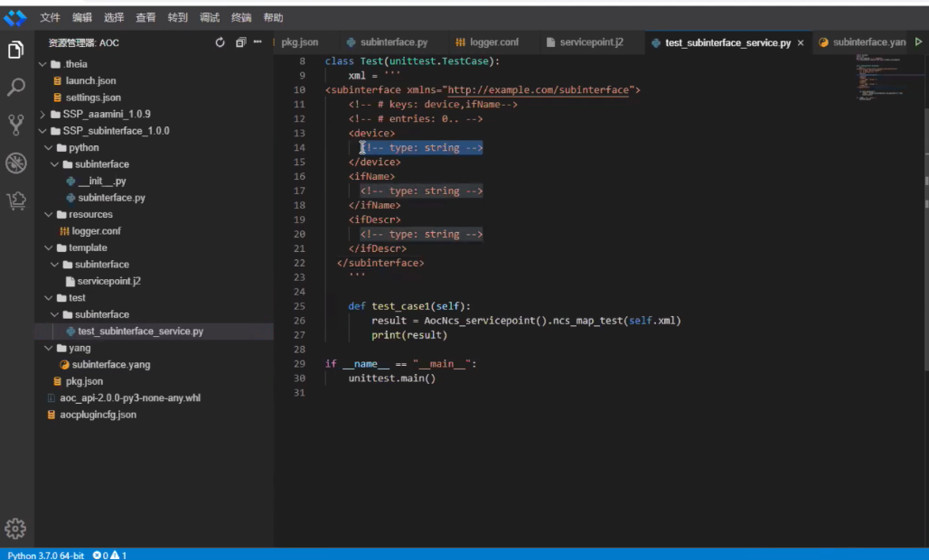
Task: Open aocplugincfg.json in the file tree
Action: pyautogui.click(x=94, y=415)
